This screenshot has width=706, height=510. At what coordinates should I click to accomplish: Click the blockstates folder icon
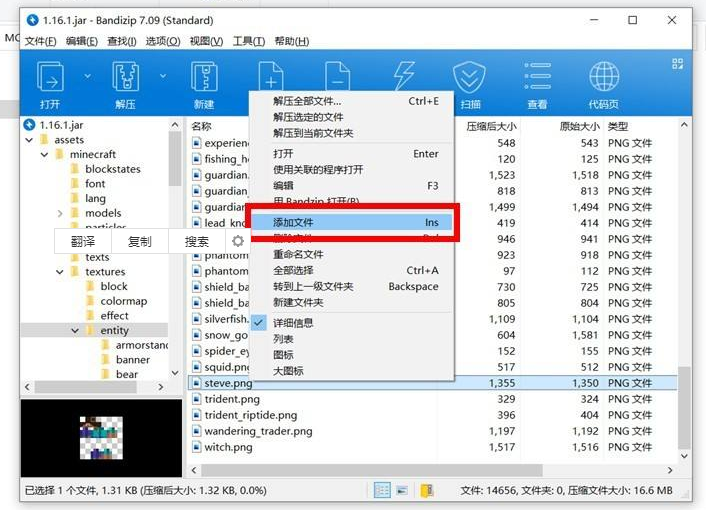75,169
